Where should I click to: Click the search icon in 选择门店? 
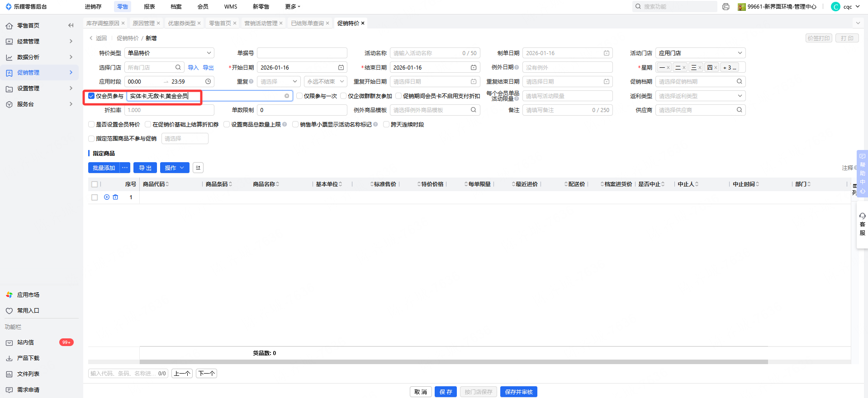[x=178, y=68]
